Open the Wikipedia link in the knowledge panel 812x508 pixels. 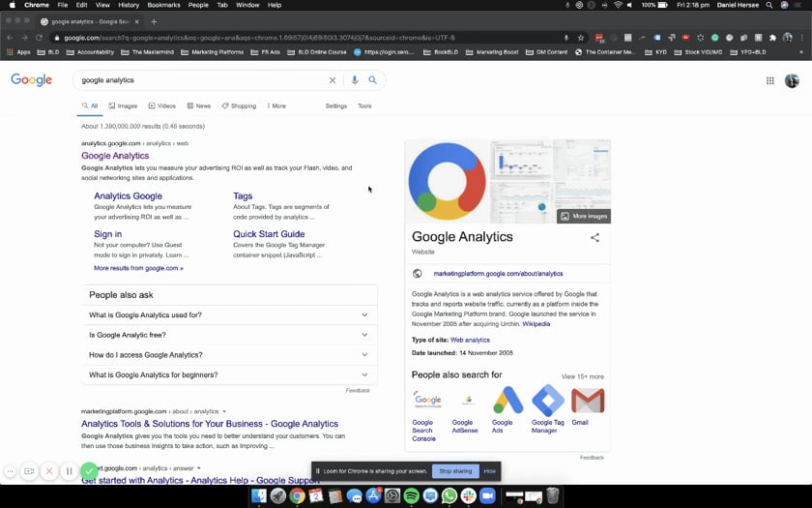coord(536,324)
